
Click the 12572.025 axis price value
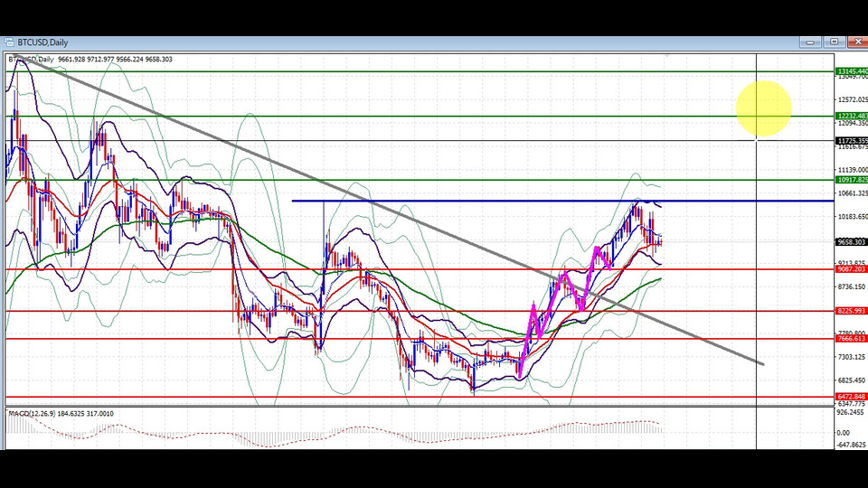(x=853, y=99)
